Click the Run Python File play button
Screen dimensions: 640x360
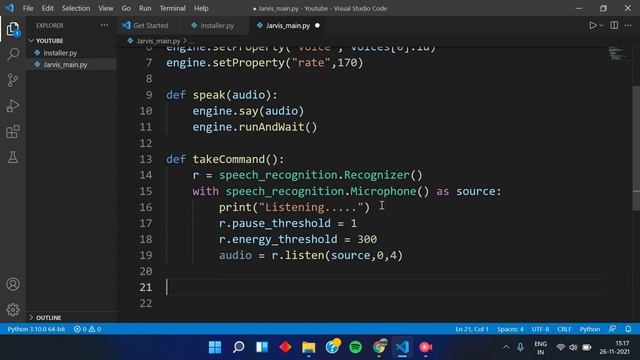click(x=593, y=25)
